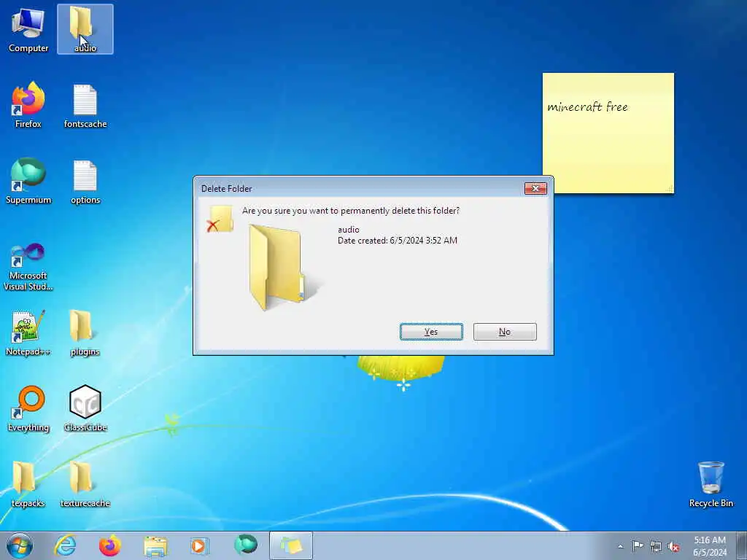Select the audio folder on desktop

(85, 29)
